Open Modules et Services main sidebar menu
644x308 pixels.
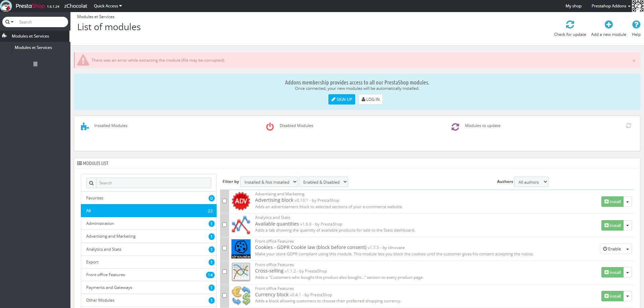coord(35,36)
